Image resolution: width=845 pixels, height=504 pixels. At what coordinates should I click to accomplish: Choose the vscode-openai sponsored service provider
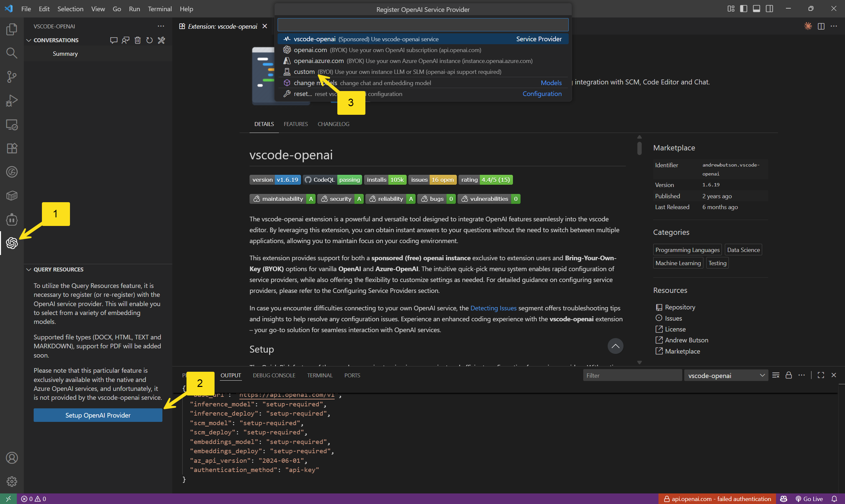coord(423,39)
